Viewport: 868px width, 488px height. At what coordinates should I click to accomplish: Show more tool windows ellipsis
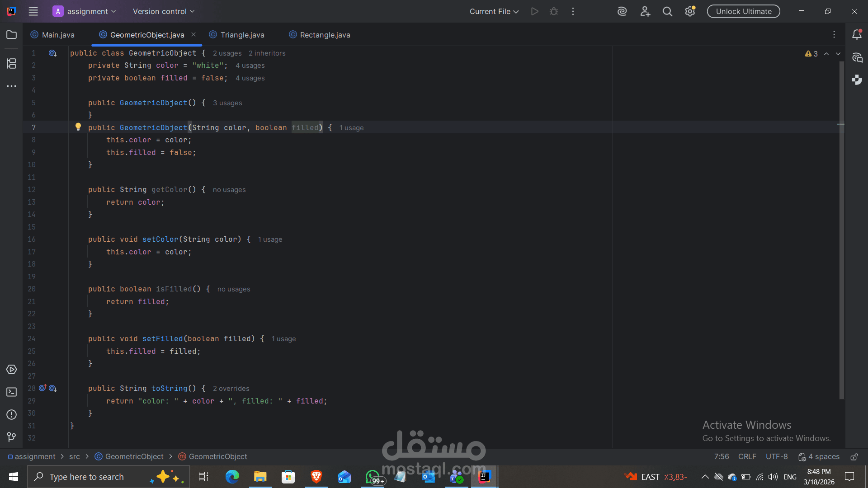tap(11, 86)
